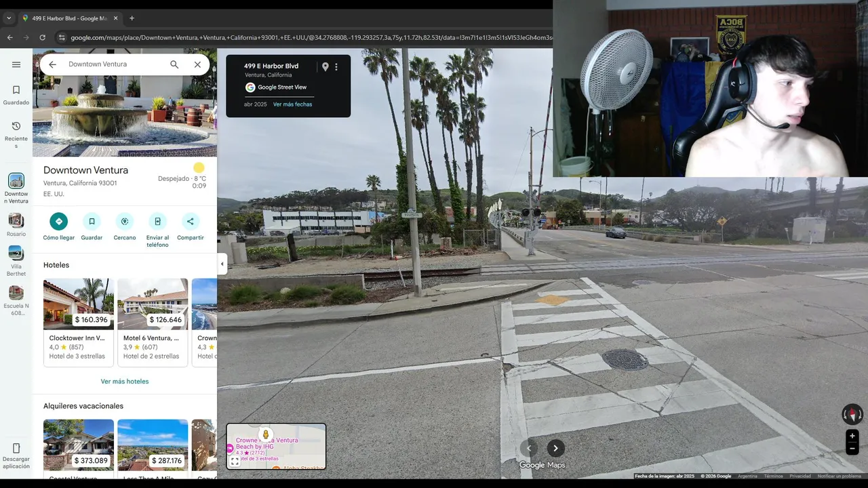Click the browser address bar URL
868x488 pixels.
tap(311, 37)
